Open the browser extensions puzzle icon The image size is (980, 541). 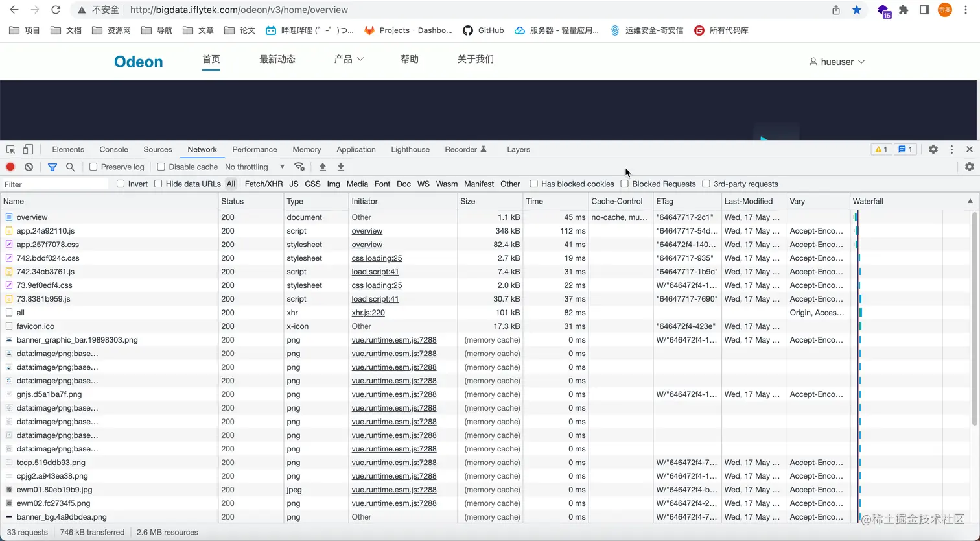[x=904, y=10]
